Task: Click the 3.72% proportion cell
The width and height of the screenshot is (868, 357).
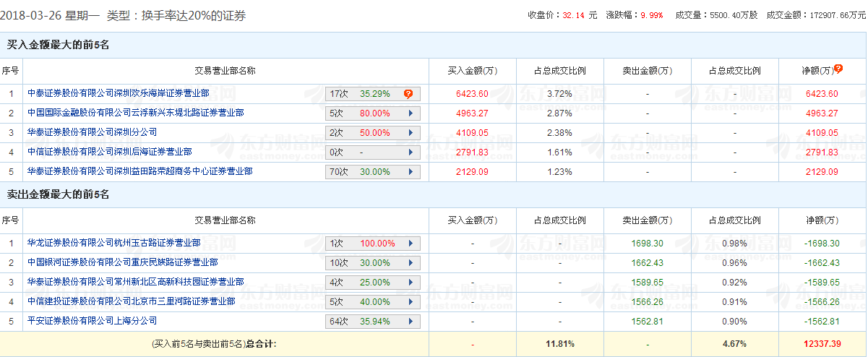Action: [559, 94]
